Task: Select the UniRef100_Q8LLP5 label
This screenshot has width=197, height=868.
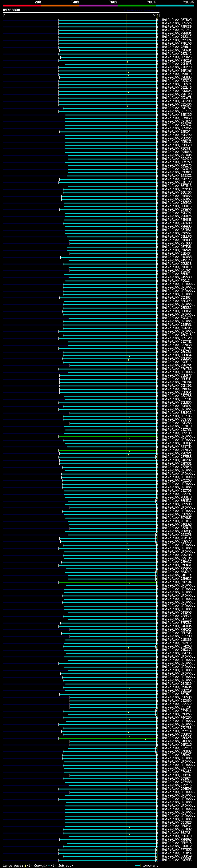Action: 176,236
